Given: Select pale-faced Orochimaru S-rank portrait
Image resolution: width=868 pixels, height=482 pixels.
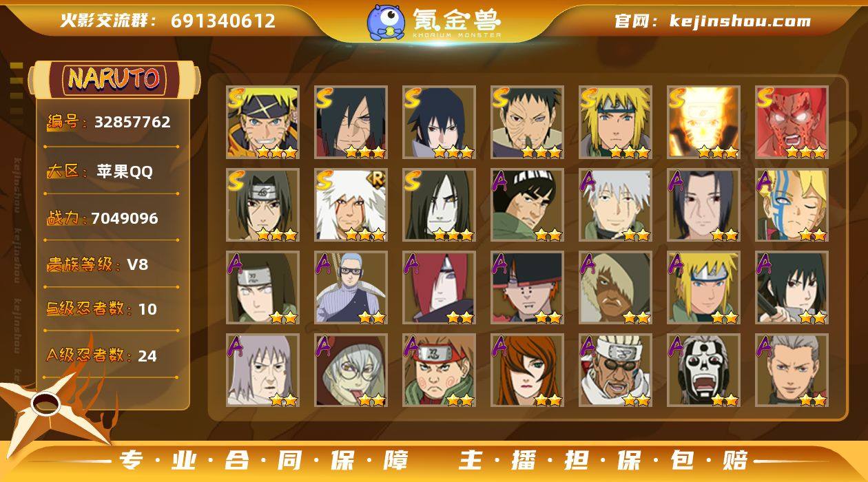Looking at the screenshot, I should pyautogui.click(x=440, y=205).
